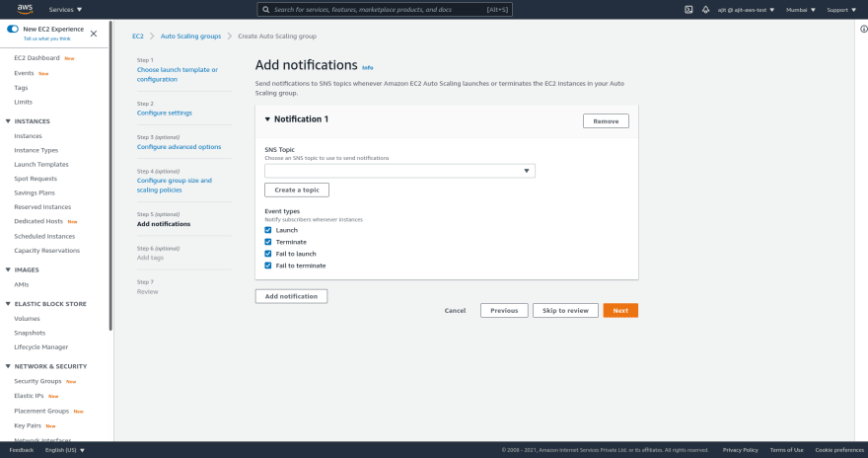This screenshot has width=868, height=458.
Task: Collapse the NETWORK & SECURITY section
Action: [x=8, y=366]
